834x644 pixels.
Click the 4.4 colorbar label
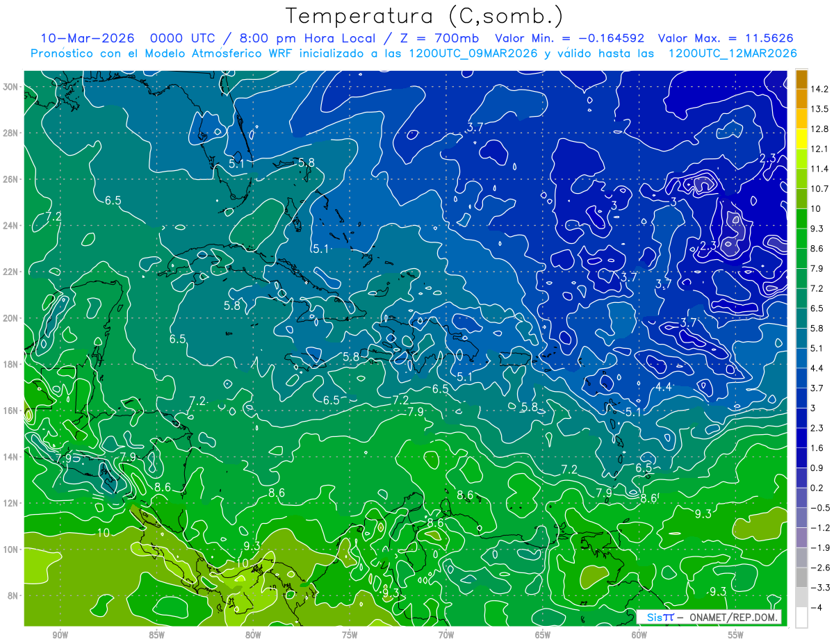[817, 368]
